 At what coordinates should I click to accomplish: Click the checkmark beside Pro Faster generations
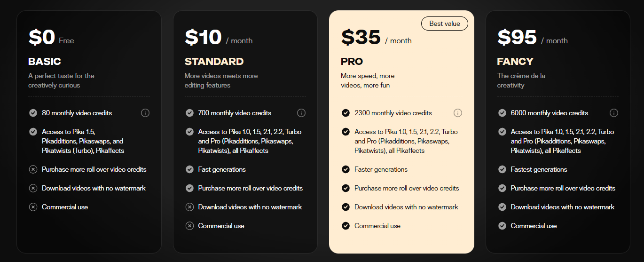tap(346, 169)
